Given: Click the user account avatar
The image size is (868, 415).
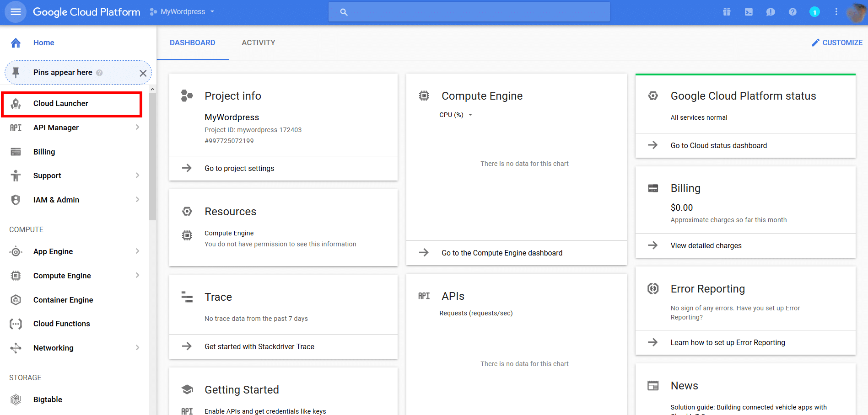Looking at the screenshot, I should click(x=856, y=12).
